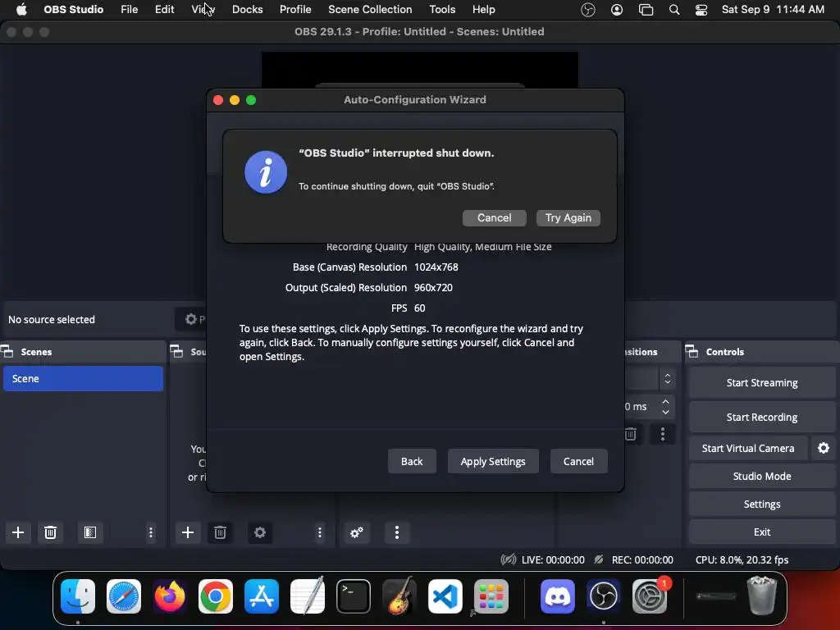This screenshot has height=630, width=840.
Task: Expand the scene transition type dropdown
Action: pyautogui.click(x=668, y=379)
